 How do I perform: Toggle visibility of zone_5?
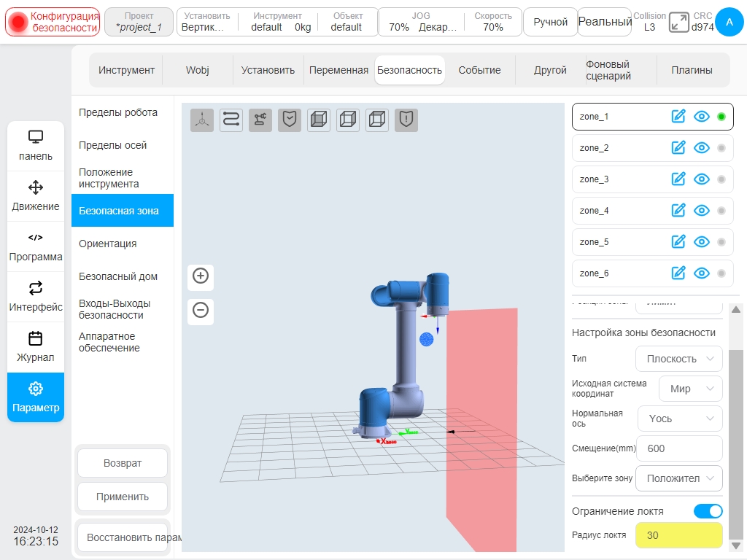(x=702, y=242)
